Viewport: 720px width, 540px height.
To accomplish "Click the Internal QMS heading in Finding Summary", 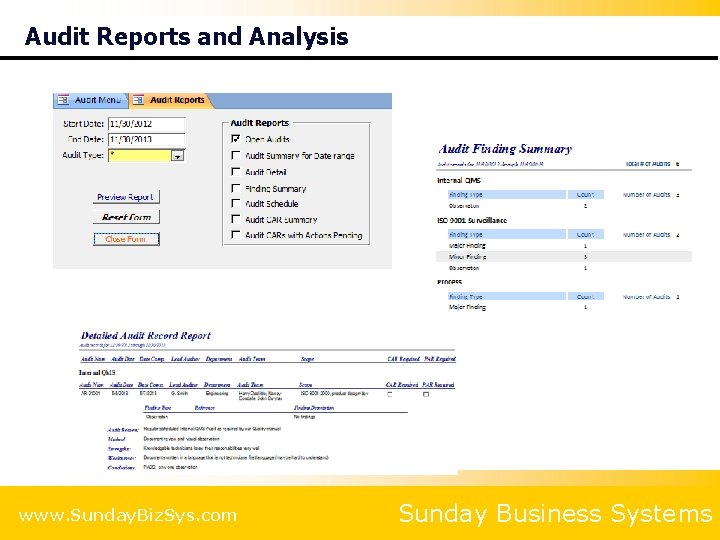I will pyautogui.click(x=459, y=180).
